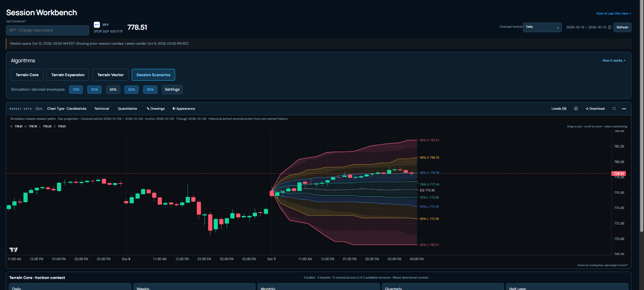
Task: Open the How to use this view link
Action: (614, 13)
